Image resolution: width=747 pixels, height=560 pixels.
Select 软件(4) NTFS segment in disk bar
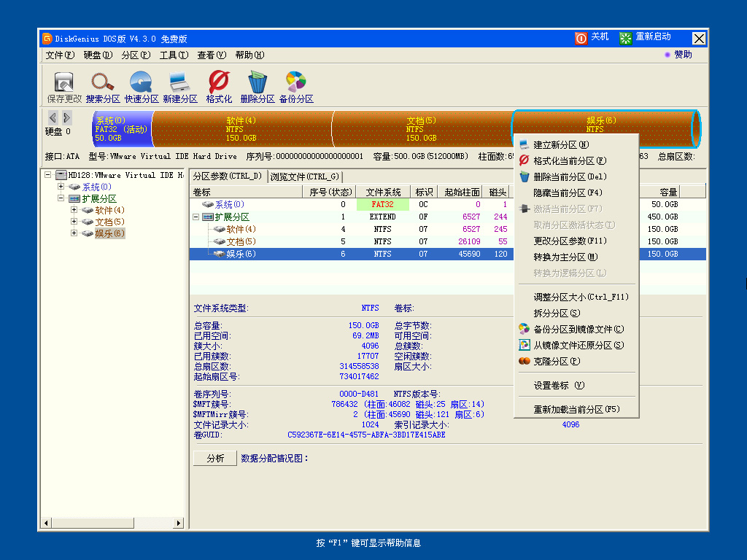[242, 129]
